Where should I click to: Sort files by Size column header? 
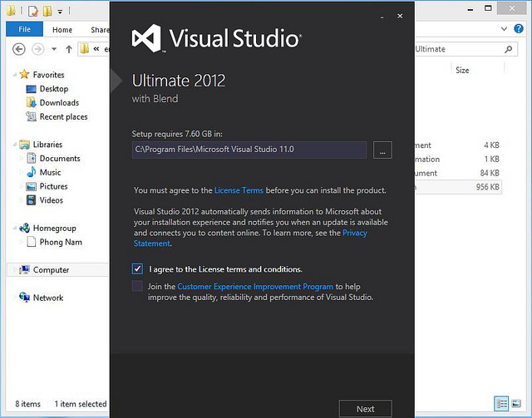coord(462,71)
